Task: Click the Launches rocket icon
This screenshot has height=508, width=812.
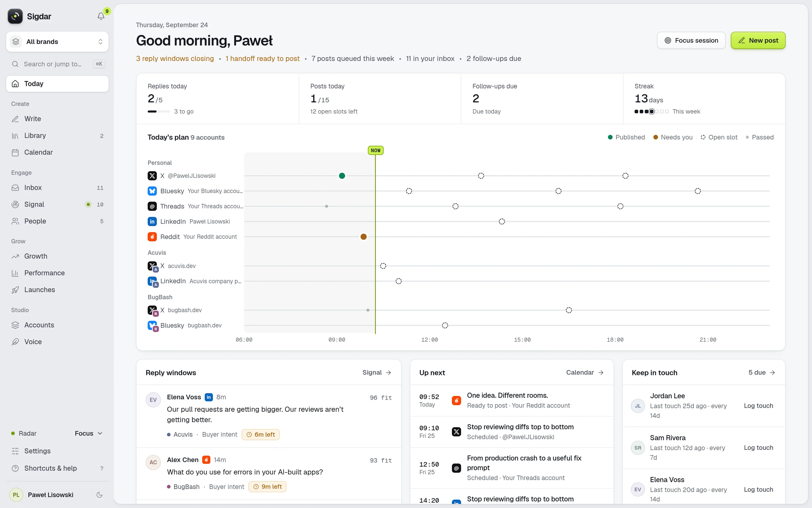Action: [16, 290]
